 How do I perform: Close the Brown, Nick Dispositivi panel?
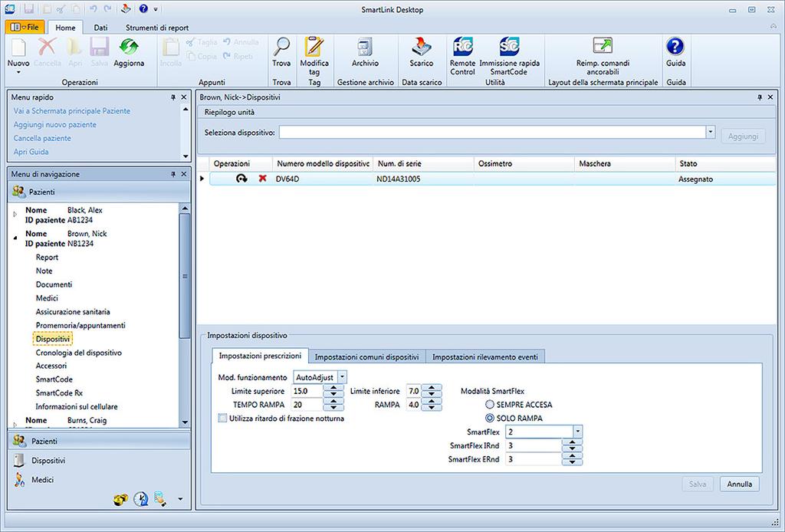(x=770, y=97)
